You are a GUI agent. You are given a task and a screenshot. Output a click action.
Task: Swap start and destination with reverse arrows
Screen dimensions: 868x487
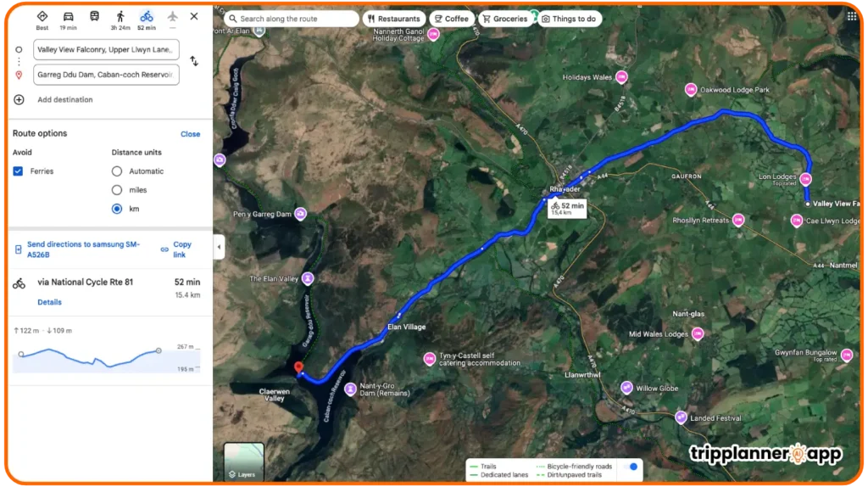pos(194,61)
